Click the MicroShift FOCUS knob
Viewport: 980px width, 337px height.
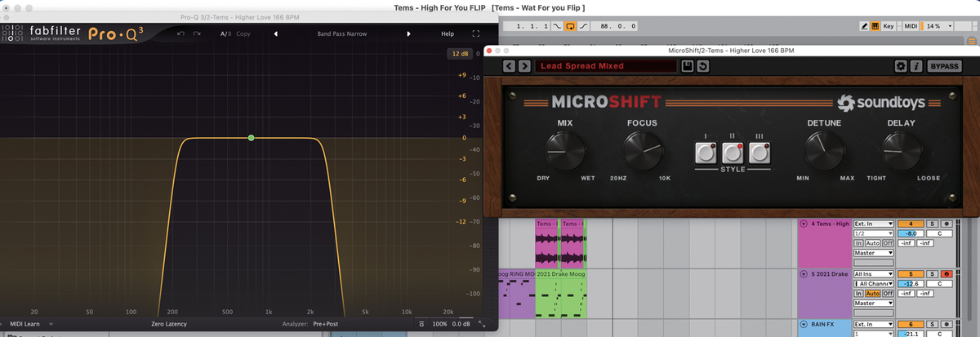[643, 152]
